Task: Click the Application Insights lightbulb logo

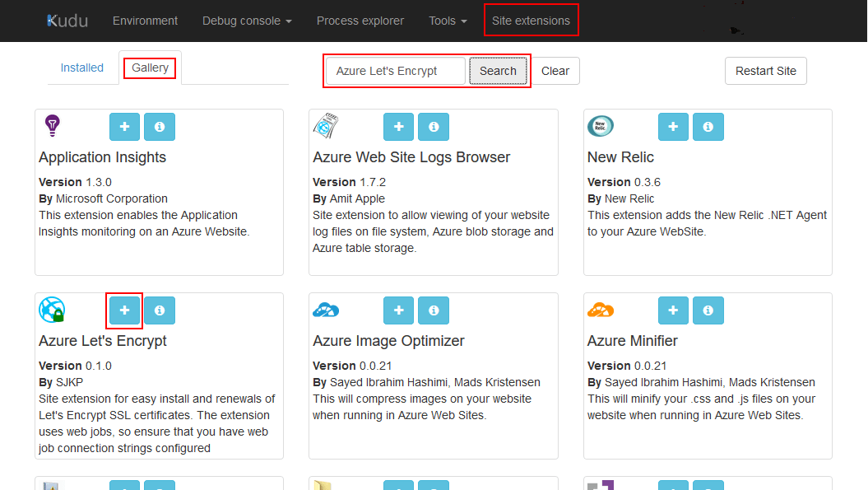Action: coord(52,126)
